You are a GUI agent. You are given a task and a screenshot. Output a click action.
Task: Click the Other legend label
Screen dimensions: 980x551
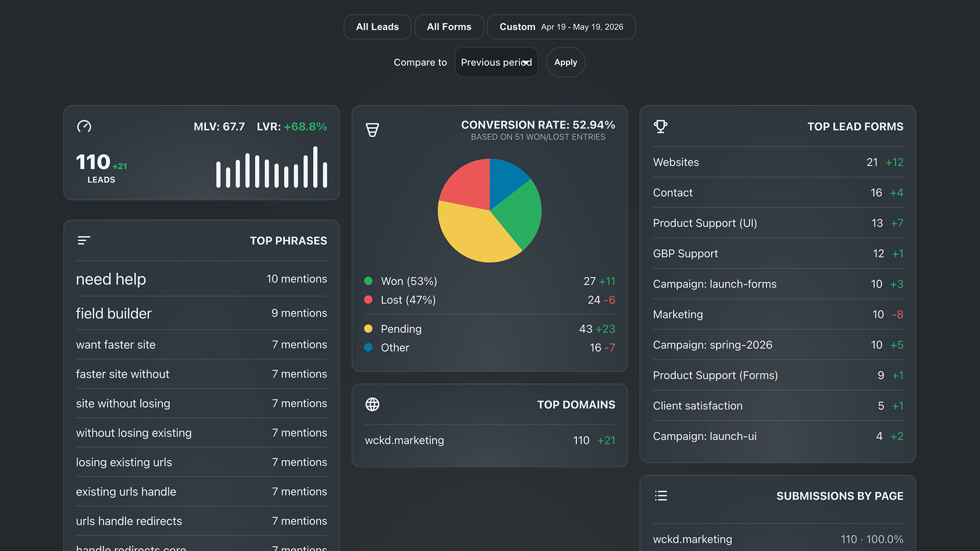click(x=395, y=347)
